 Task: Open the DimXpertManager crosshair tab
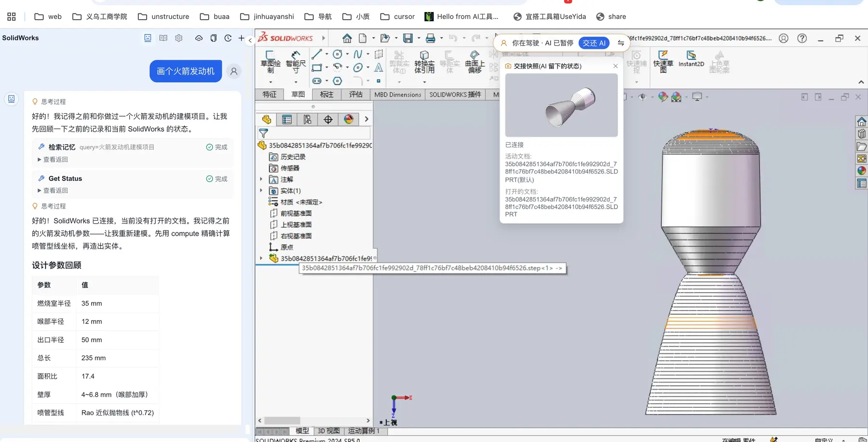[328, 119]
